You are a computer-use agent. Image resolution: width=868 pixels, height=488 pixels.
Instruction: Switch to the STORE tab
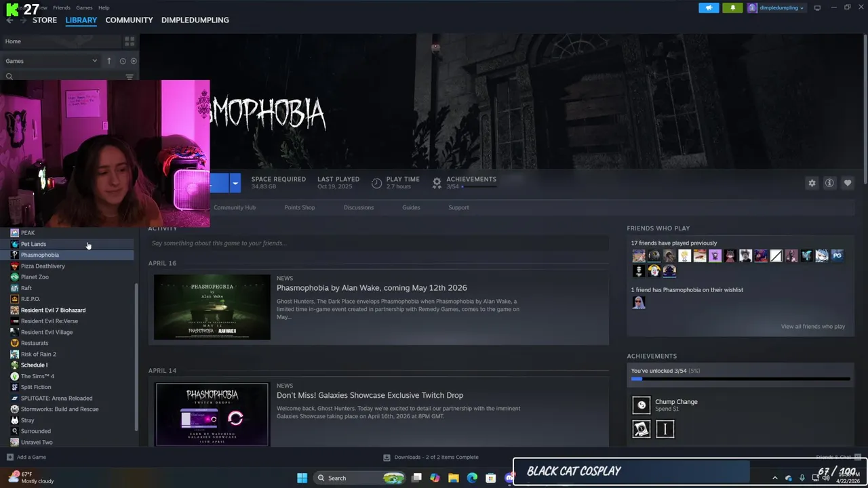[x=45, y=20]
